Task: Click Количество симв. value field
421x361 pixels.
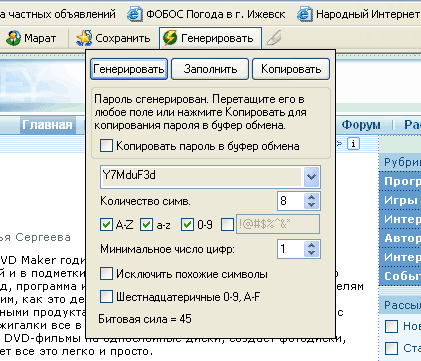Action: tap(291, 201)
